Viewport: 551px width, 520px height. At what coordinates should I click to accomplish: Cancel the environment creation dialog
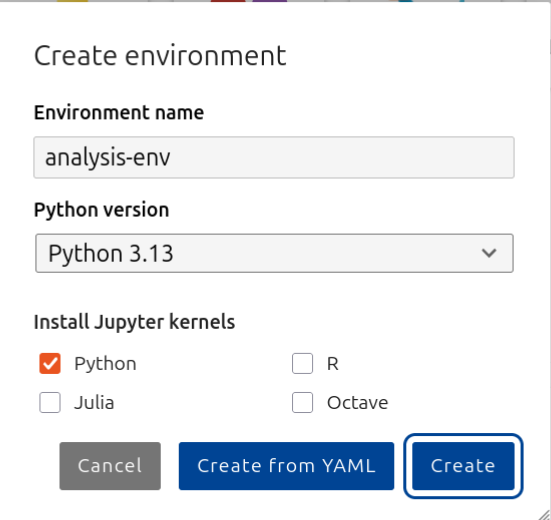point(110,466)
